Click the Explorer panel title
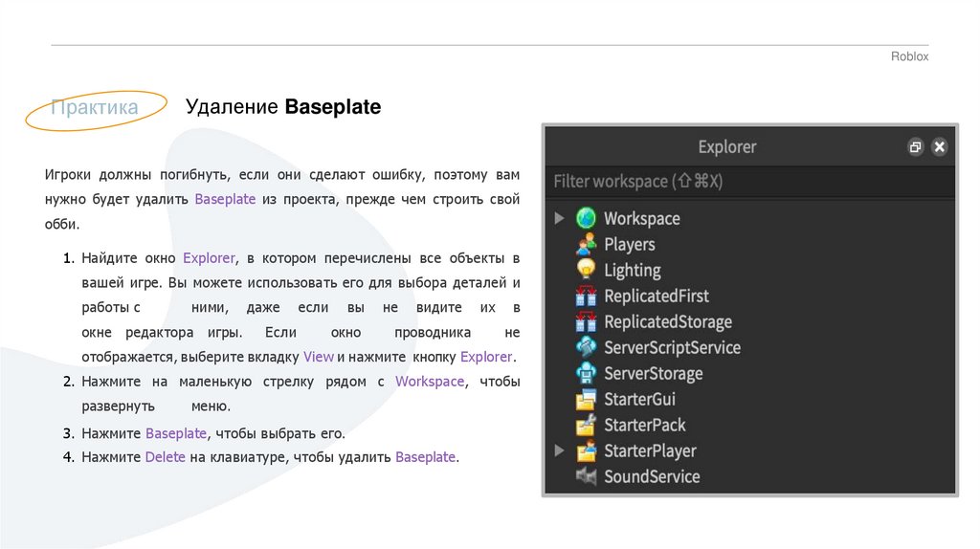 coord(727,147)
